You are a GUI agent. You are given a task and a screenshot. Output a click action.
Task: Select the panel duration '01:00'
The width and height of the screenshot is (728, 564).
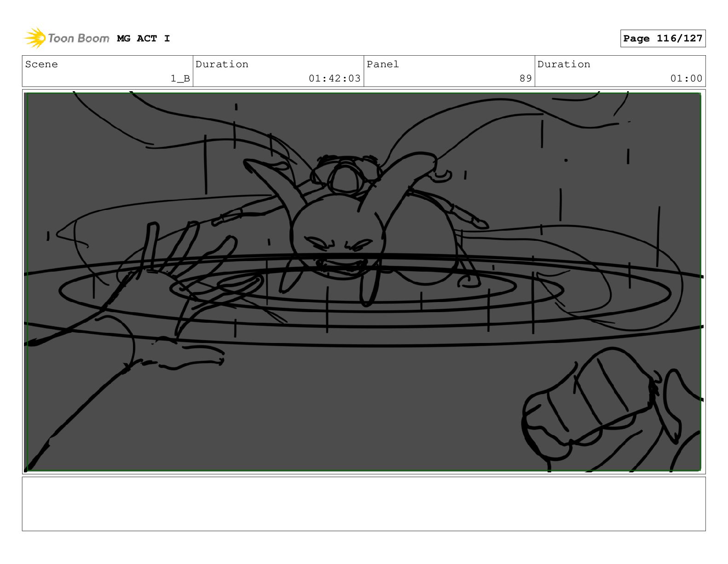coord(686,79)
